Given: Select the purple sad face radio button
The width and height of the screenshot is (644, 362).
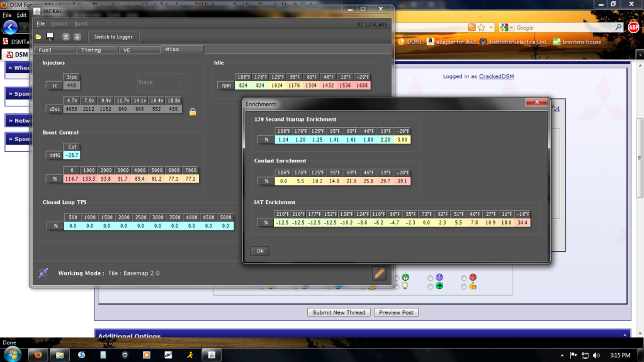Looking at the screenshot, I should click(x=430, y=278).
